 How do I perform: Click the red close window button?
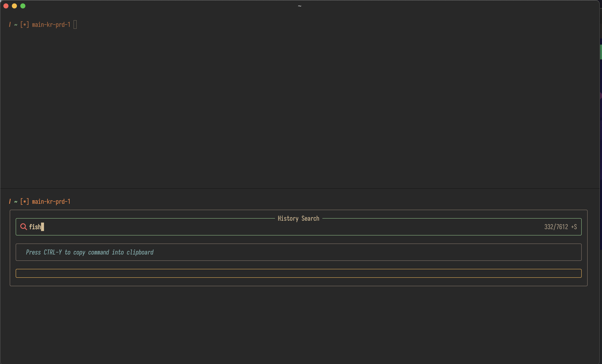tap(6, 6)
